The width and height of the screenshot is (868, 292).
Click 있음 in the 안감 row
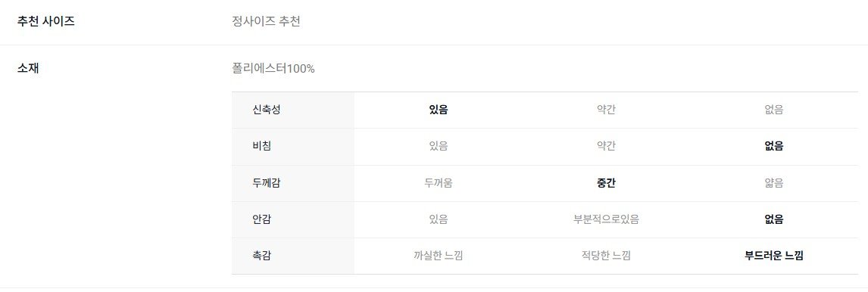click(439, 219)
